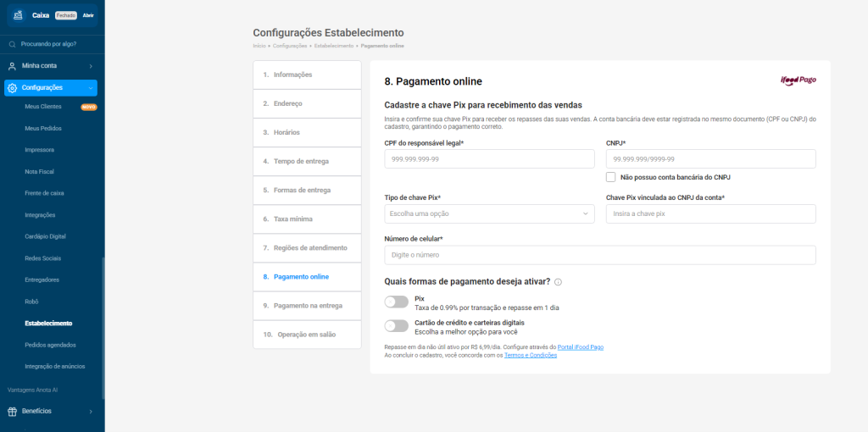The height and width of the screenshot is (432, 868).
Task: Open the Tipo de chave Pix dropdown
Action: 489,214
